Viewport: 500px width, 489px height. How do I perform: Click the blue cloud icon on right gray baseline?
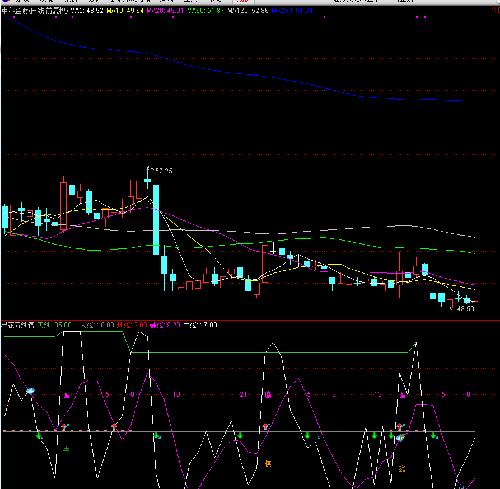[x=400, y=437]
